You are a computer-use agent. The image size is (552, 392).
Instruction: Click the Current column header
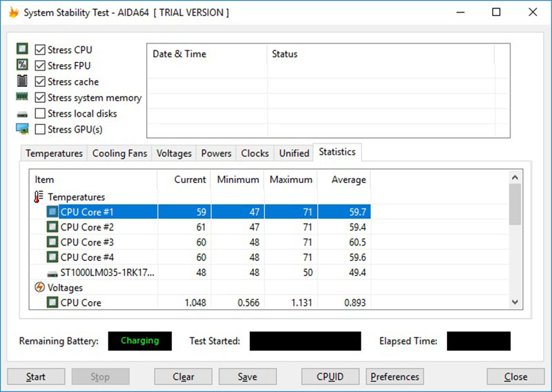coord(184,179)
